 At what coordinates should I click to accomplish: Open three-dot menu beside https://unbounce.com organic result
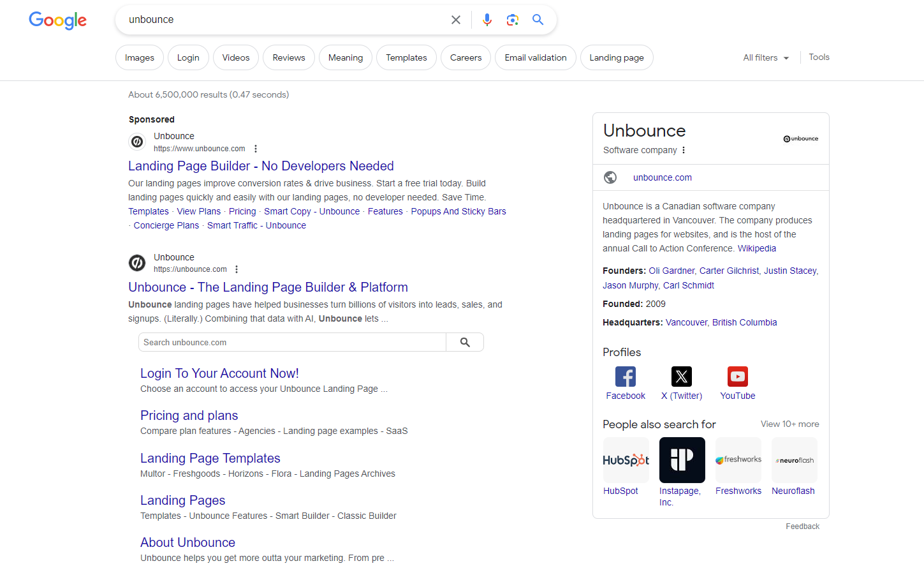[x=237, y=269]
